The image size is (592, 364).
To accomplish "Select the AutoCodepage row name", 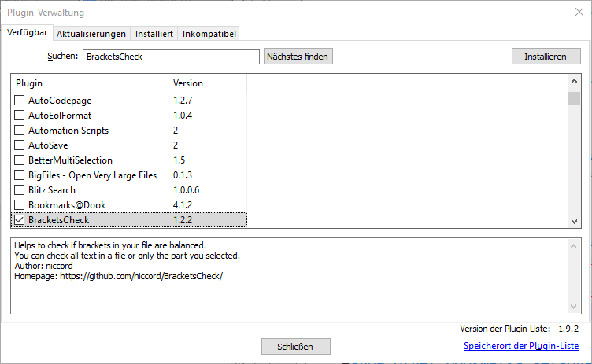I will pyautogui.click(x=60, y=101).
